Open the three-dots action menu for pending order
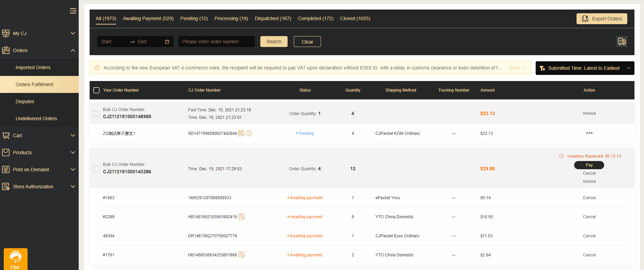The image size is (644, 270). click(x=589, y=133)
